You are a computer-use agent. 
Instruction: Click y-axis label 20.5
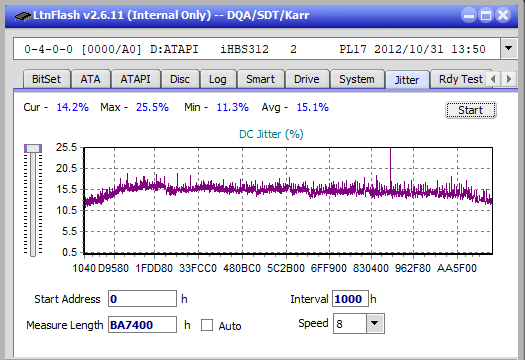tap(67, 168)
